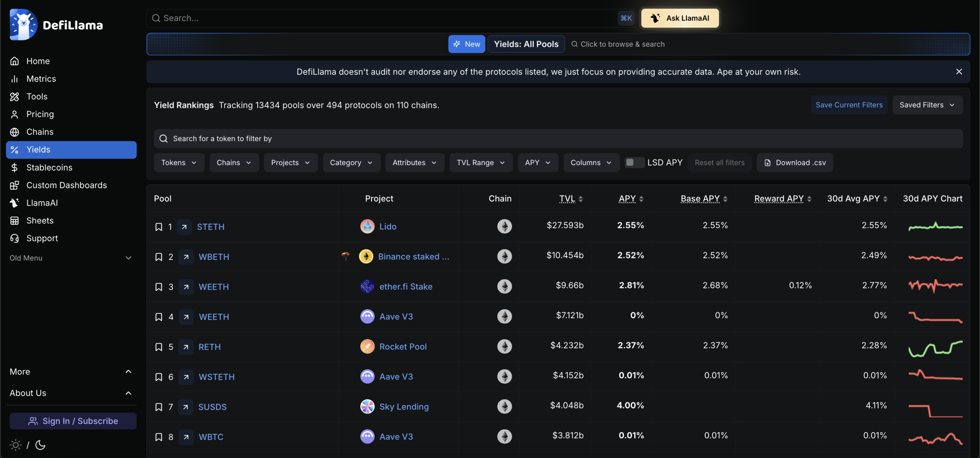Switch to dark mode moon icon

click(x=40, y=445)
